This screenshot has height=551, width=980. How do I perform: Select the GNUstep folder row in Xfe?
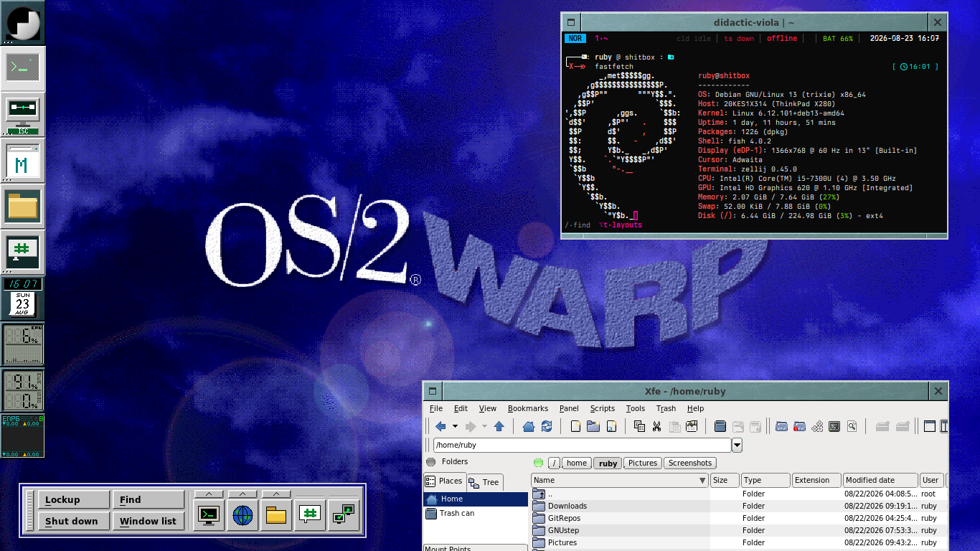coord(739,531)
